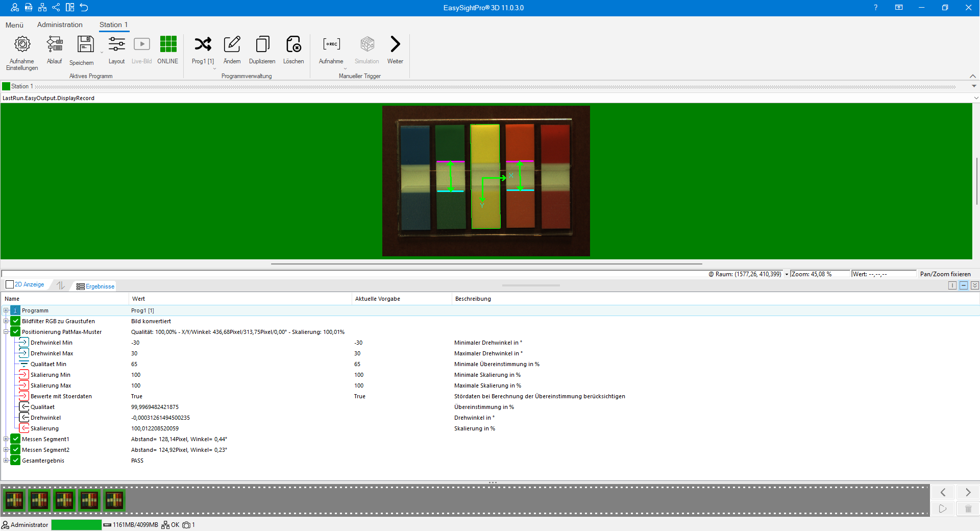This screenshot has height=531, width=980.
Task: Toggle the ONLINE green grid button
Action: click(x=168, y=45)
